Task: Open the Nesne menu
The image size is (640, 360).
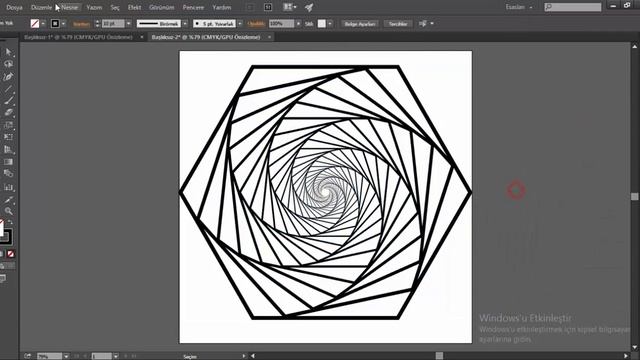Action: (x=69, y=7)
